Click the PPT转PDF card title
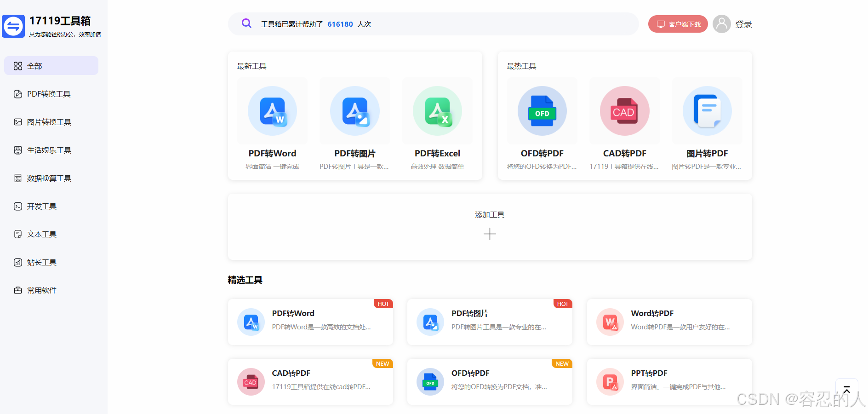This screenshot has width=868, height=414. coord(649,373)
